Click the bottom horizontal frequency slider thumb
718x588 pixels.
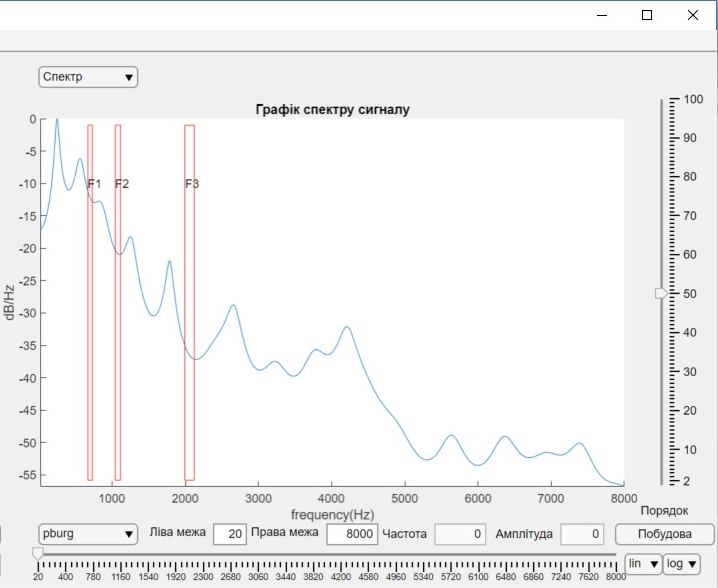[x=38, y=552]
